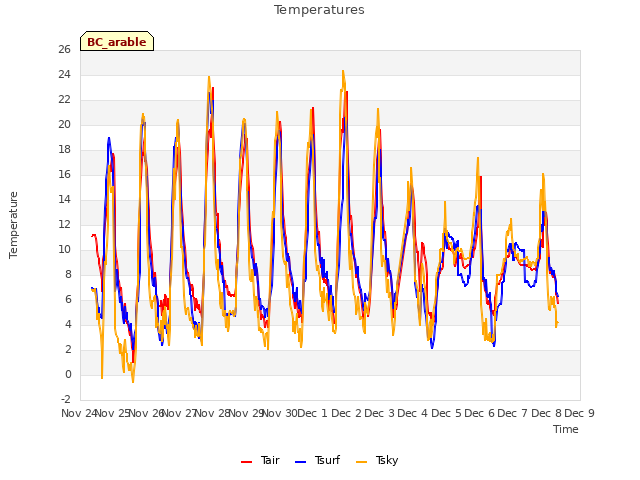Click the Dec 9 x-axis tick label
Image resolution: width=640 pixels, height=480 pixels.
[580, 413]
